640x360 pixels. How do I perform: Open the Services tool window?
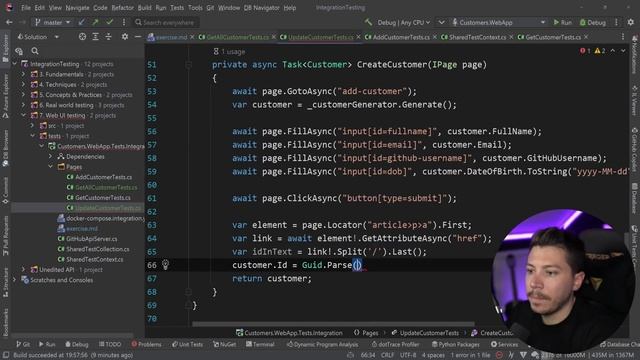click(x=504, y=344)
